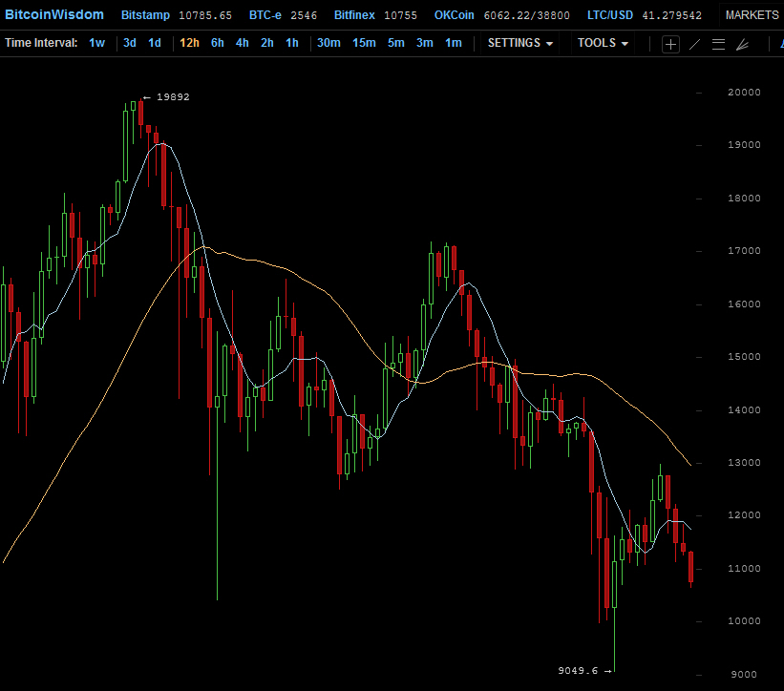This screenshot has height=691, width=784.
Task: Click the Bitstamp price 10785.65
Action: (x=205, y=15)
